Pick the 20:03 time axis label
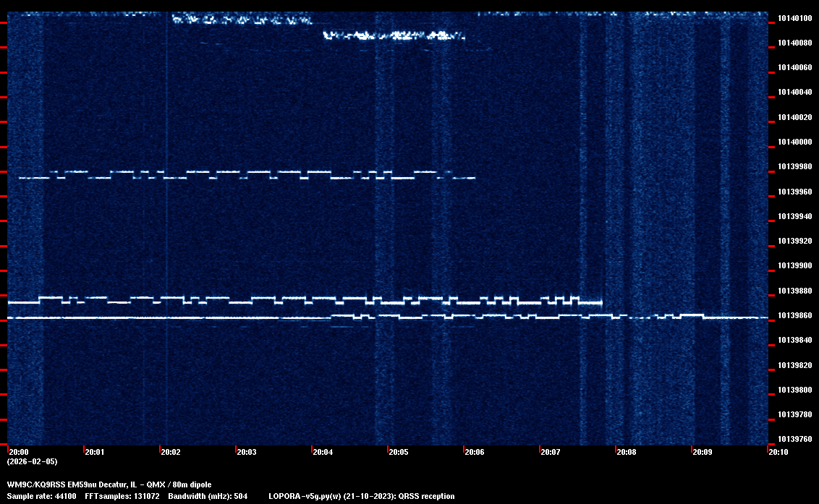819x504 pixels. click(x=247, y=452)
